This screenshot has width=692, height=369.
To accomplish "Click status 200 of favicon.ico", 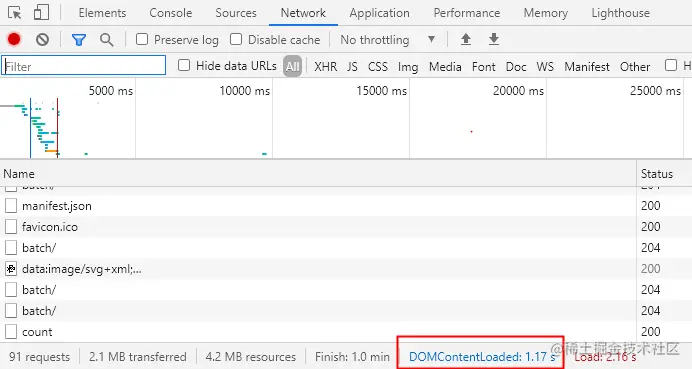I will (651, 227).
